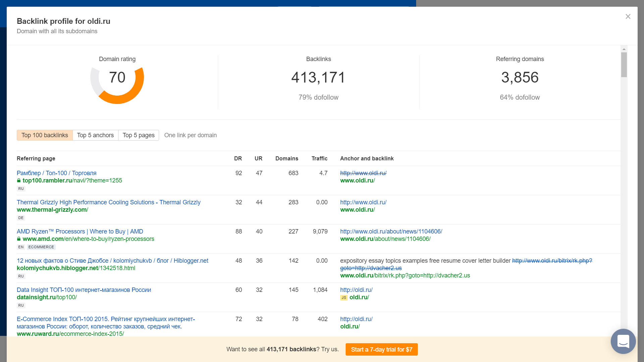Image resolution: width=644 pixels, height=362 pixels.
Task: Click www.oldi.ru/about/news/1104606/ backlink
Action: tap(385, 239)
